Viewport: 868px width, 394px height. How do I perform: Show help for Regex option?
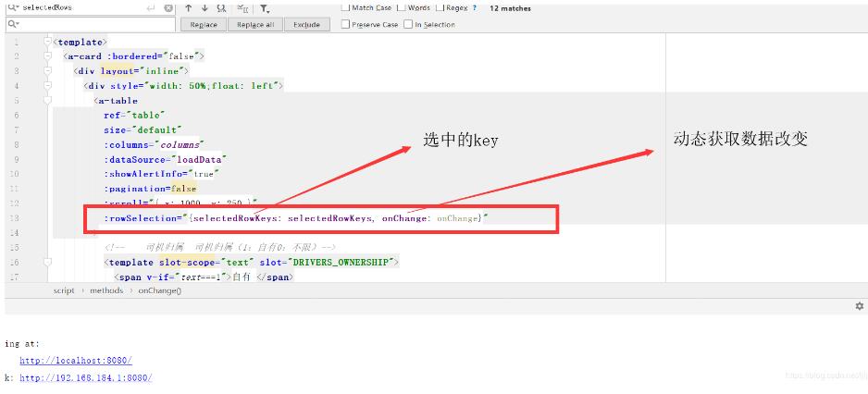tap(475, 8)
